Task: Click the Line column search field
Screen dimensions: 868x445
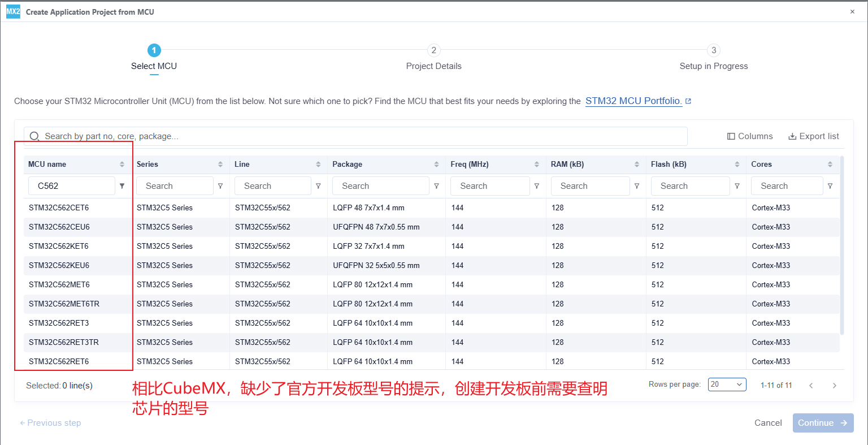Action: (x=273, y=186)
